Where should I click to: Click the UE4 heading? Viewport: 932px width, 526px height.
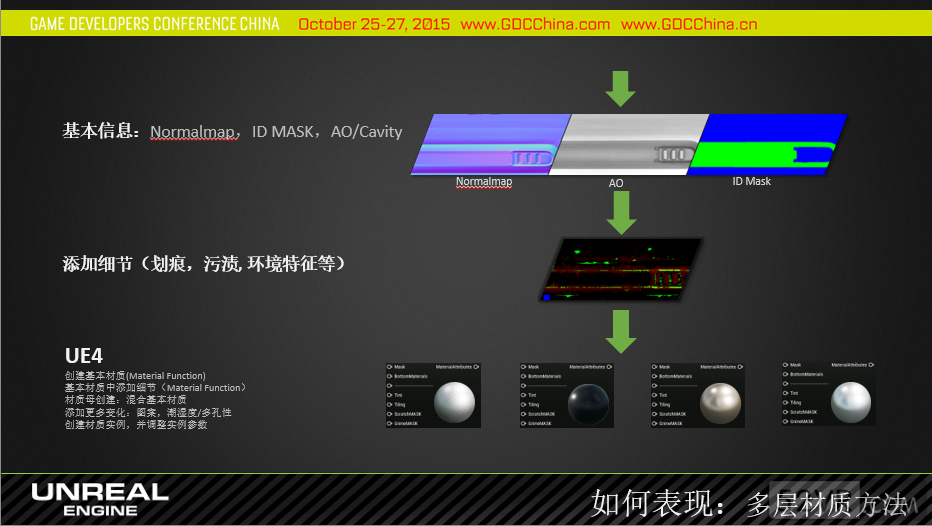(x=84, y=355)
